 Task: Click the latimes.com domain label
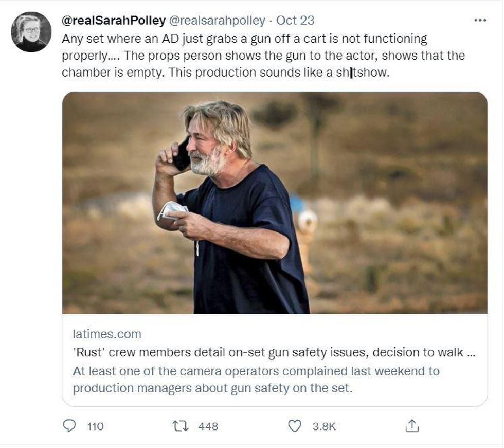(x=107, y=334)
